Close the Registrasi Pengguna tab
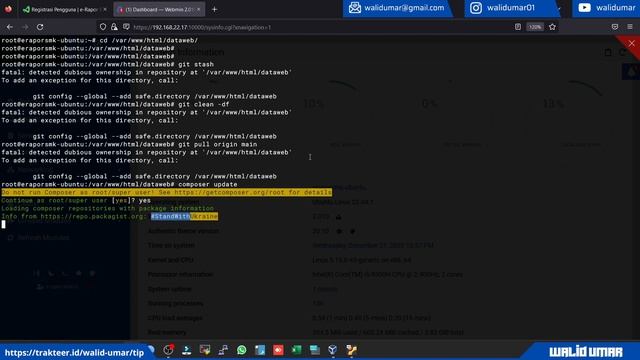Screen dimensions: 640x360 pyautogui.click(x=105, y=9)
